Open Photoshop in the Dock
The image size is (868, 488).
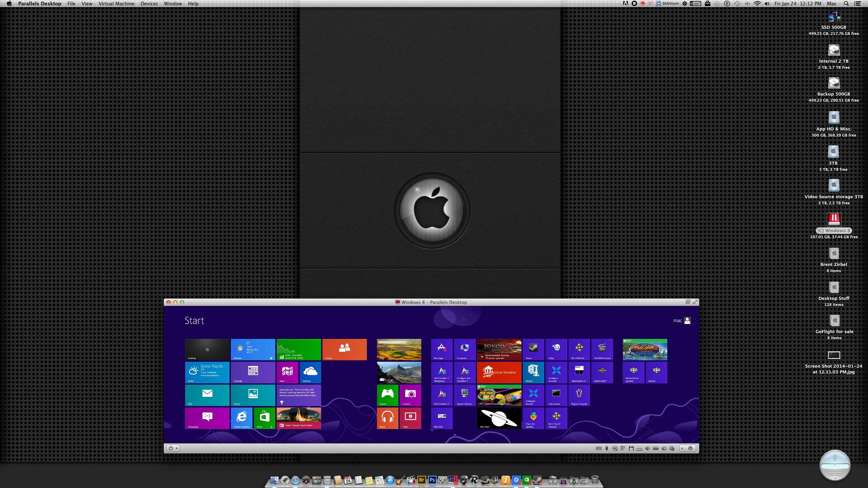click(432, 480)
